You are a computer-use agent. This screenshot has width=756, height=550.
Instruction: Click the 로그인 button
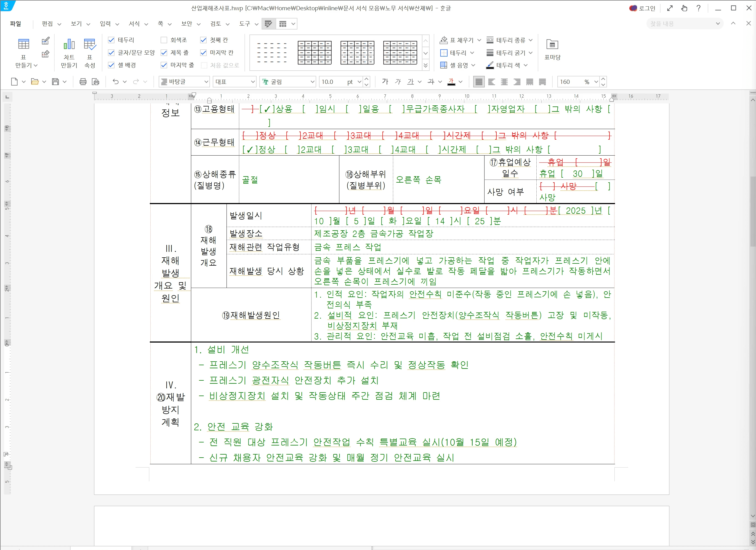coord(643,8)
